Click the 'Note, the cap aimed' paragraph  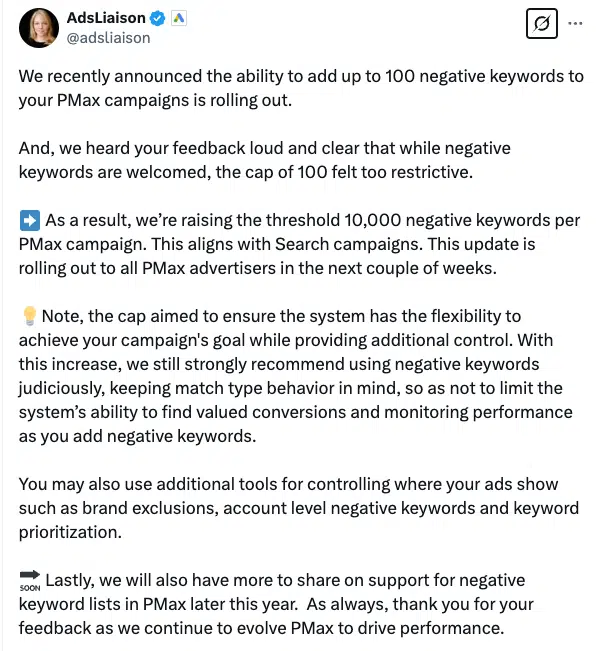point(295,376)
